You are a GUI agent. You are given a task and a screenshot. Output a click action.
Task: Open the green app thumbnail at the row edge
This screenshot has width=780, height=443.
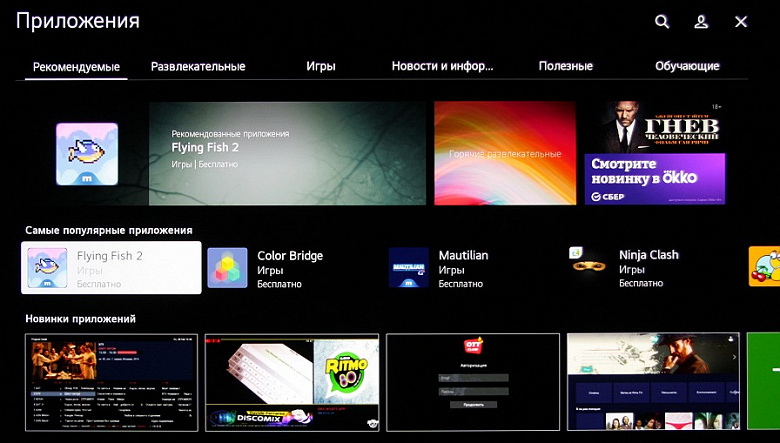[x=764, y=381]
